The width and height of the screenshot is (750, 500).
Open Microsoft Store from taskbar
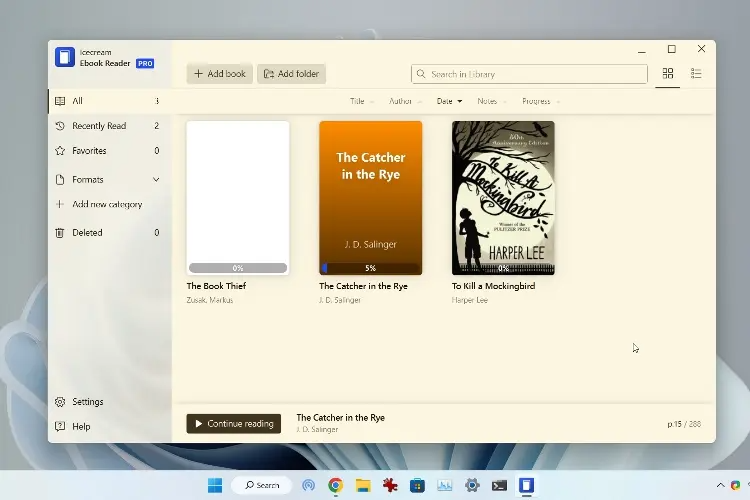[x=417, y=485]
